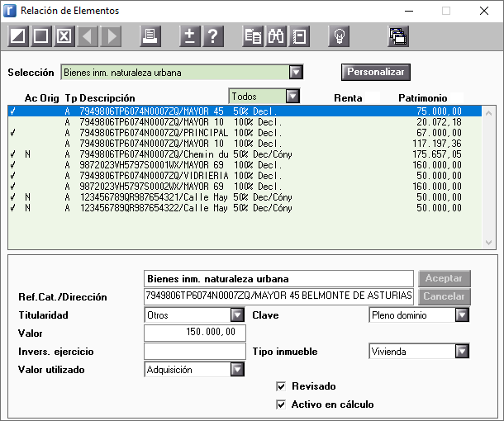Click the Ref.Cat./Dirección input field
Screen dimensions: 504x421
point(278,296)
